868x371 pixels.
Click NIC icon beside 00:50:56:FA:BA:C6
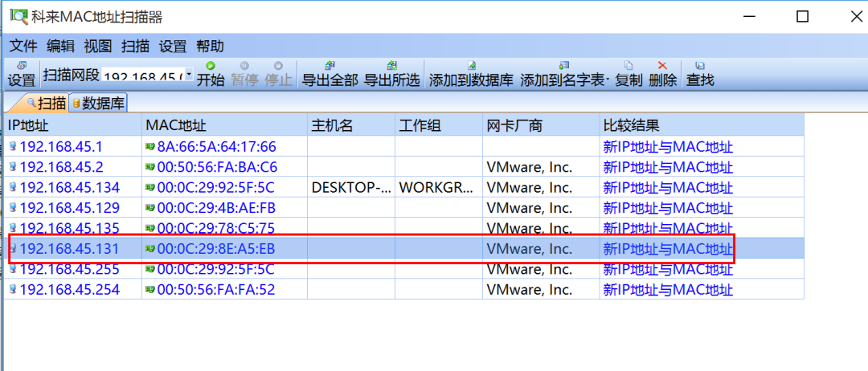(150, 168)
